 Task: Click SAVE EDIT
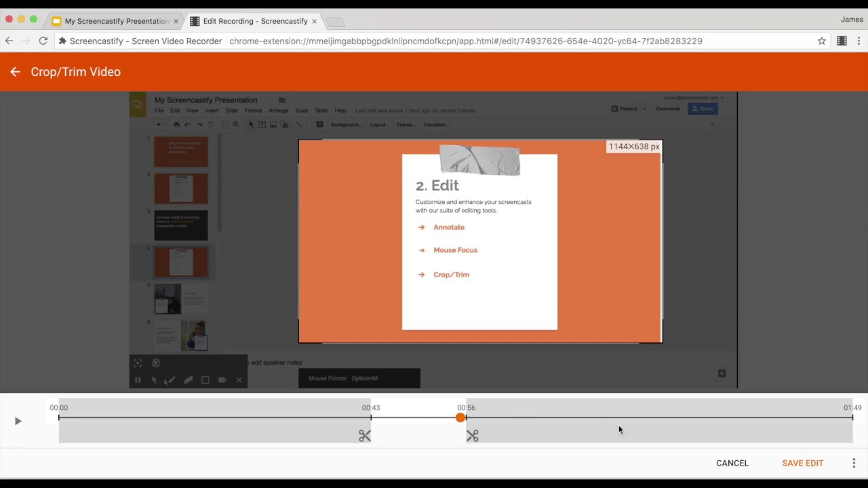803,463
